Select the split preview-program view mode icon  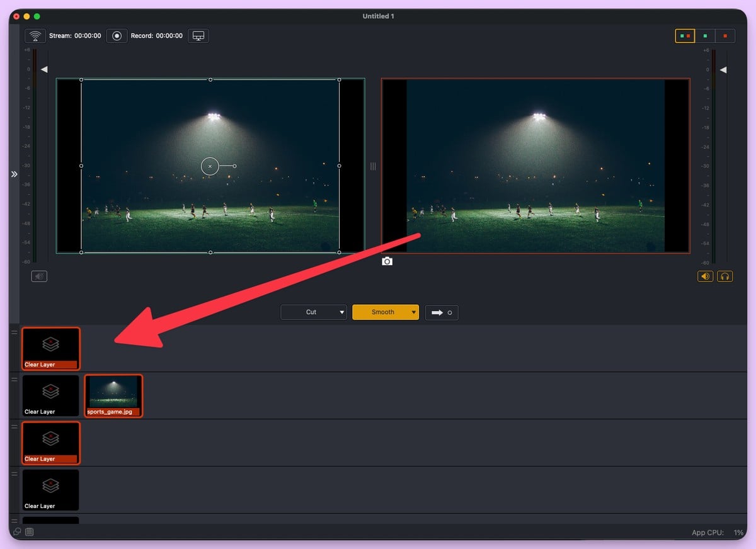685,36
